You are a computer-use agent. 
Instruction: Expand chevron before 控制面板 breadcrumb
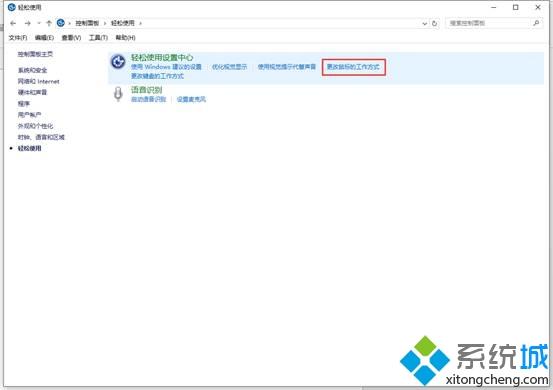pyautogui.click(x=69, y=23)
